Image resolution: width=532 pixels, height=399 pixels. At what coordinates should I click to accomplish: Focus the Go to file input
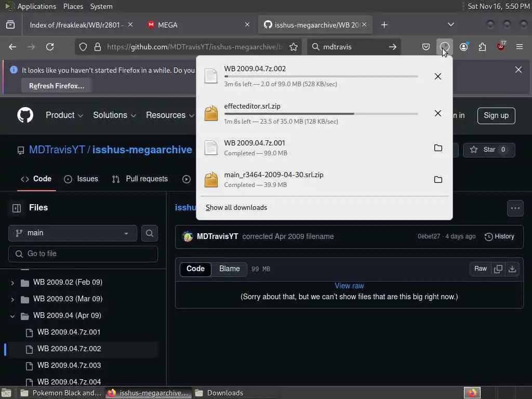click(x=83, y=254)
